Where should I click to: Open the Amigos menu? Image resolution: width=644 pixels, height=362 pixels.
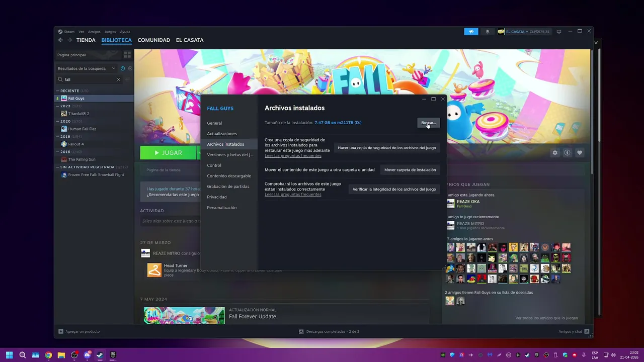point(94,32)
